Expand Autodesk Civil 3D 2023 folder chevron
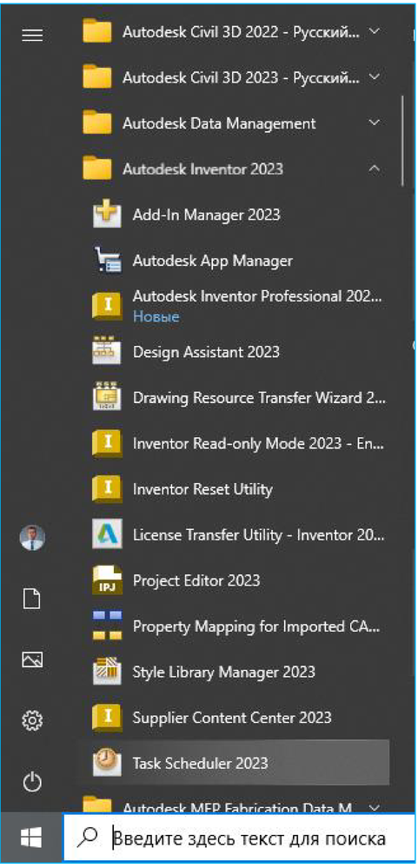418x868 pixels. [375, 77]
